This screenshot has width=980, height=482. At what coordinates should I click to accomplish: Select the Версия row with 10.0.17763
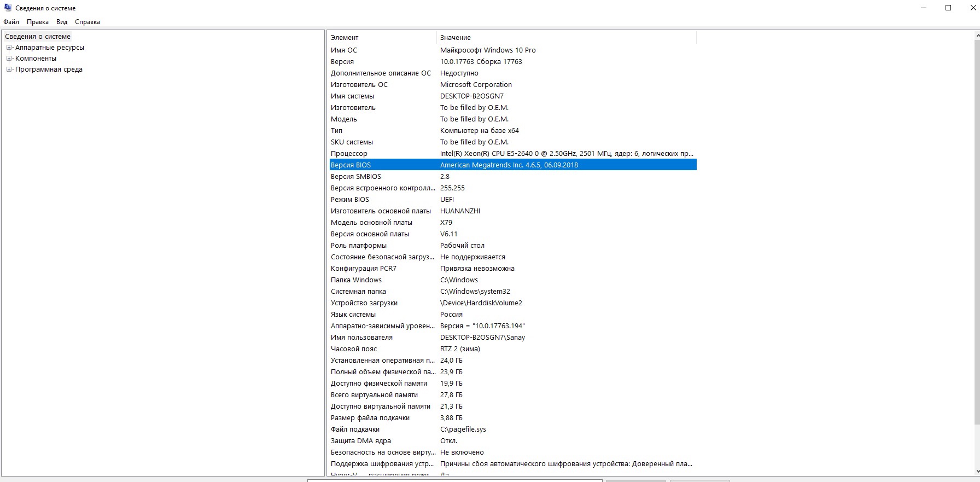pyautogui.click(x=512, y=62)
